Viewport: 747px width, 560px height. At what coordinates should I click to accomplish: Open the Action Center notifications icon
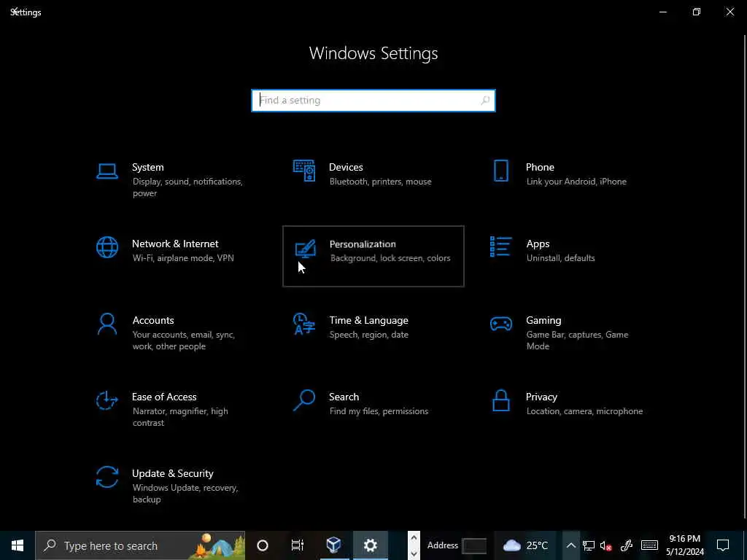point(723,545)
